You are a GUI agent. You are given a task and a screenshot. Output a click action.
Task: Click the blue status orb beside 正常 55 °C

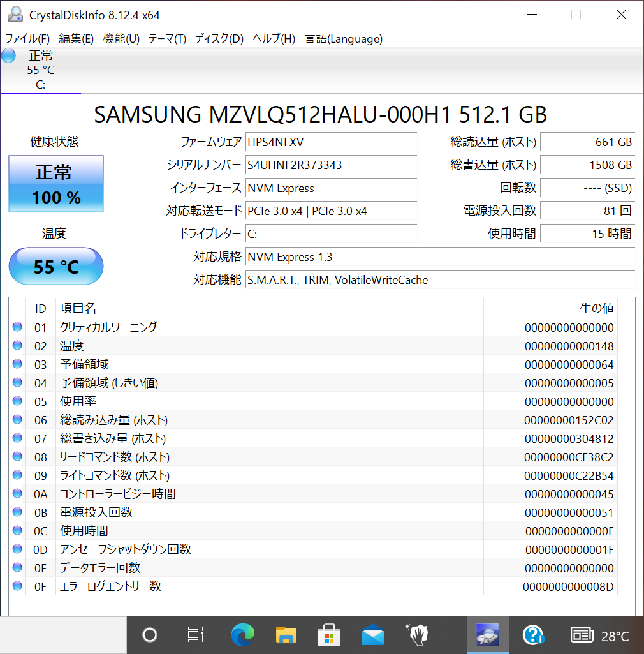pyautogui.click(x=8, y=56)
